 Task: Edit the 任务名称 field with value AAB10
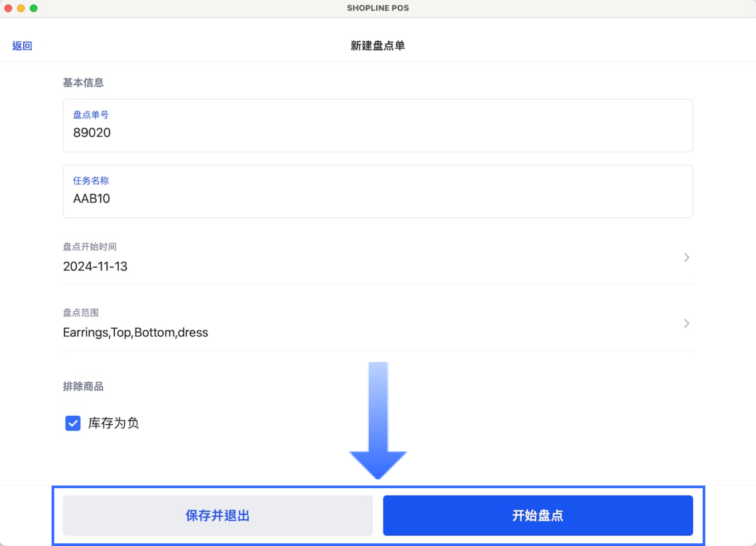[378, 191]
